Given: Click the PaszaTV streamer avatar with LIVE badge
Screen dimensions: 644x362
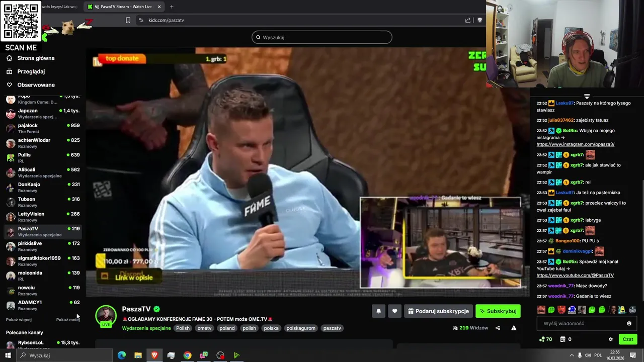Looking at the screenshot, I should [106, 316].
